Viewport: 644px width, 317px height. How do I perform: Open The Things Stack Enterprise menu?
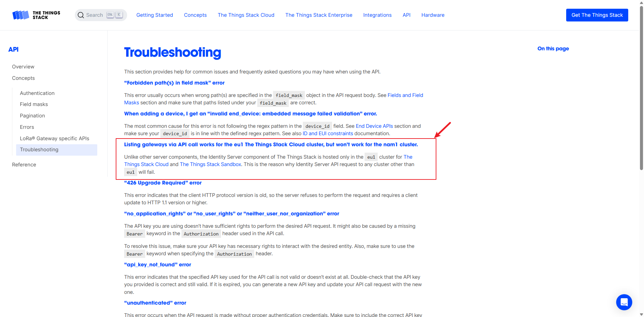coord(319,15)
